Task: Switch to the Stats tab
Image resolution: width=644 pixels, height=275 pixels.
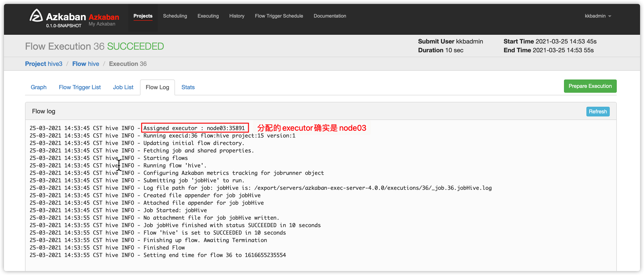Action: 188,87
